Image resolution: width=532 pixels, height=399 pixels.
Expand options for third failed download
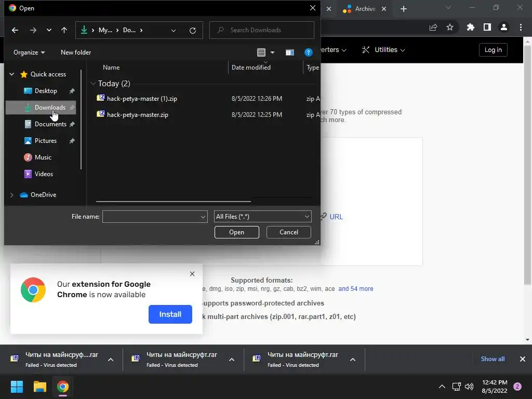point(353,360)
